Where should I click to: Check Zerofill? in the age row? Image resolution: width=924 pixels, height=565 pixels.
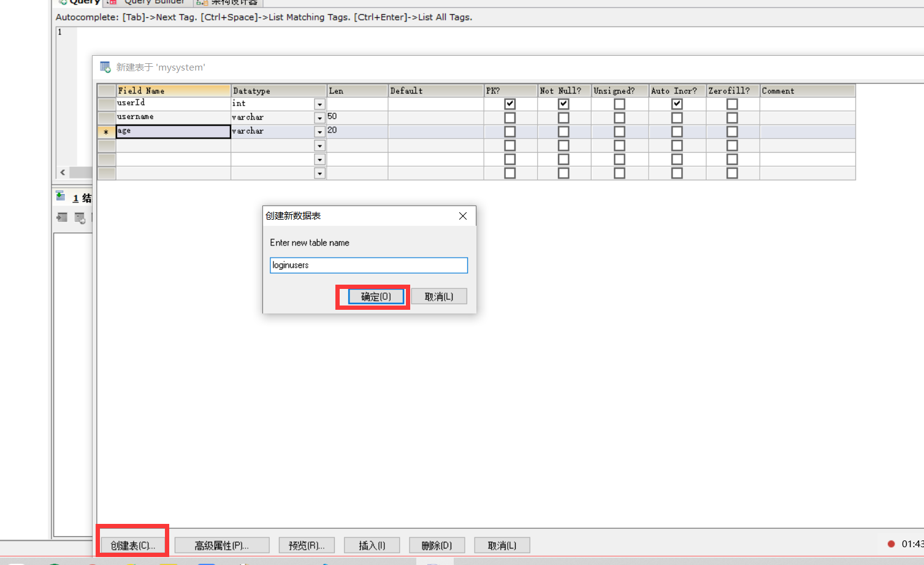(x=732, y=132)
